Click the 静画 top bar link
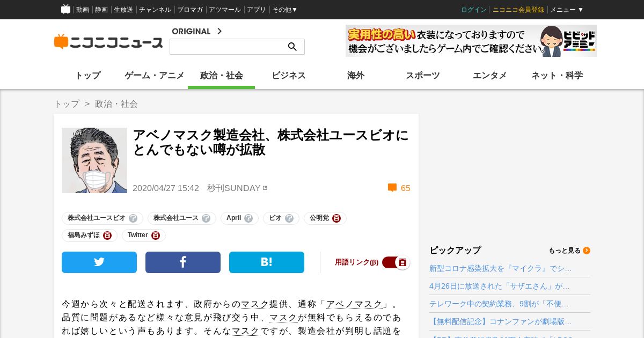644x338 pixels. 101,10
